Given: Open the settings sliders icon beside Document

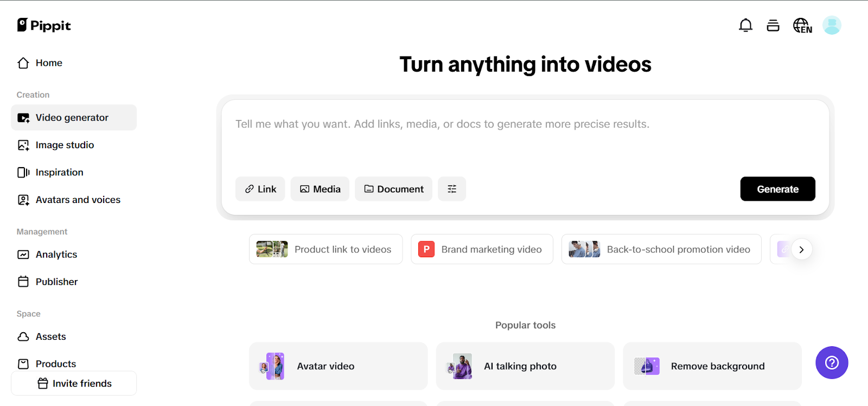Looking at the screenshot, I should (451, 189).
